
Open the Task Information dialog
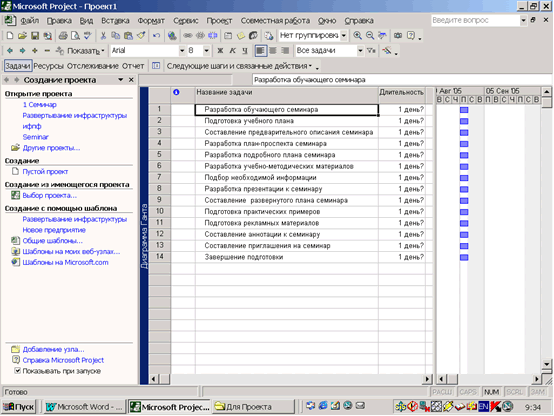[x=228, y=35]
